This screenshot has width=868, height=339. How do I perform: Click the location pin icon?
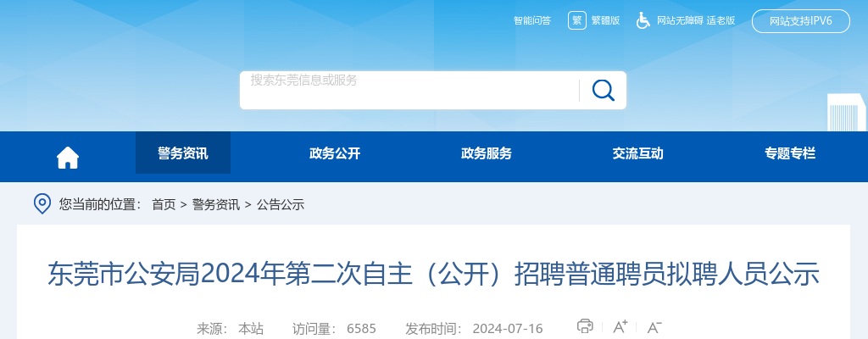click(42, 203)
